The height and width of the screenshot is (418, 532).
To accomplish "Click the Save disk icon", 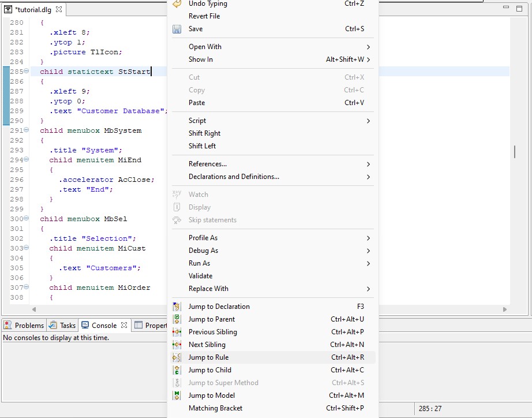I will [177, 29].
